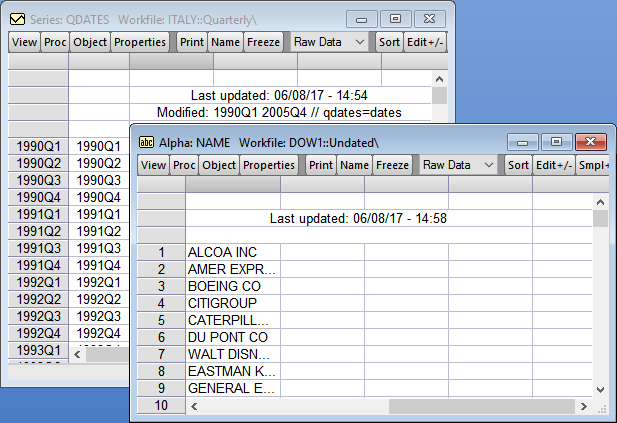This screenshot has width=617, height=423.
Task: Click Sort button in QDATES window
Action: pyautogui.click(x=389, y=42)
